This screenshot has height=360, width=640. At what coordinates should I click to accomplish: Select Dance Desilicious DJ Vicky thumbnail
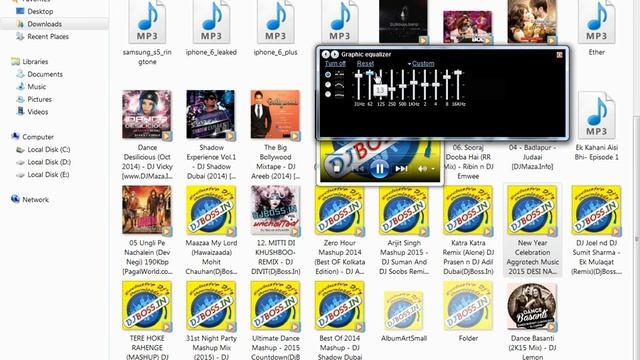point(147,115)
